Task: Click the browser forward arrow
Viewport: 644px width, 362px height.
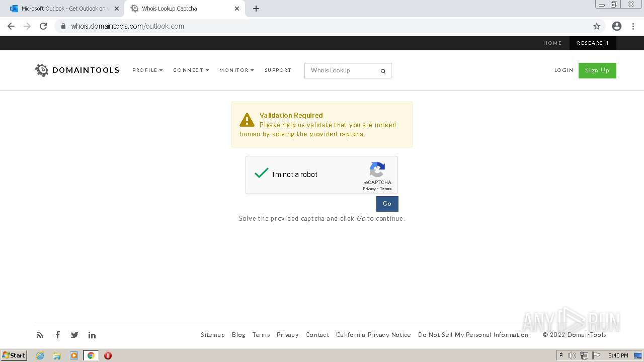Action: pyautogui.click(x=27, y=26)
